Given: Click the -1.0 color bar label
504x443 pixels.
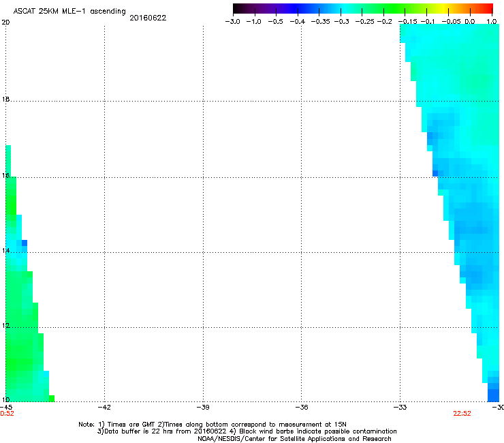Looking at the screenshot, I should click(253, 22).
